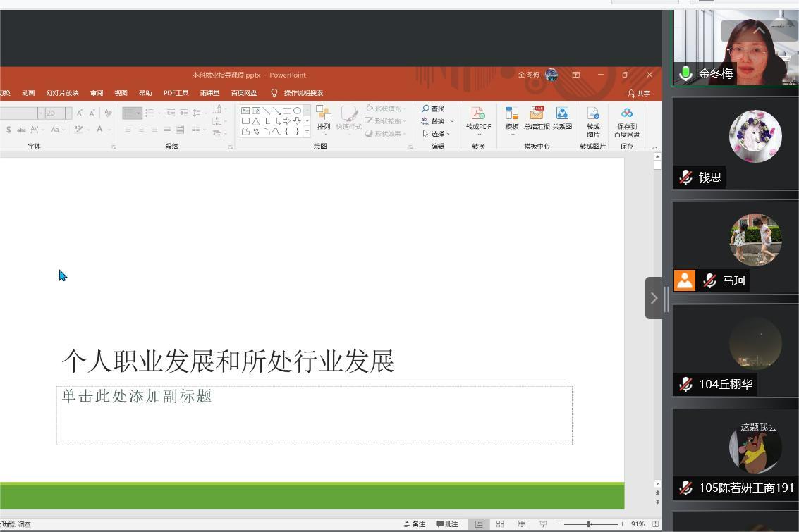Click the zoom slider in status bar
The width and height of the screenshot is (799, 532).
click(589, 524)
